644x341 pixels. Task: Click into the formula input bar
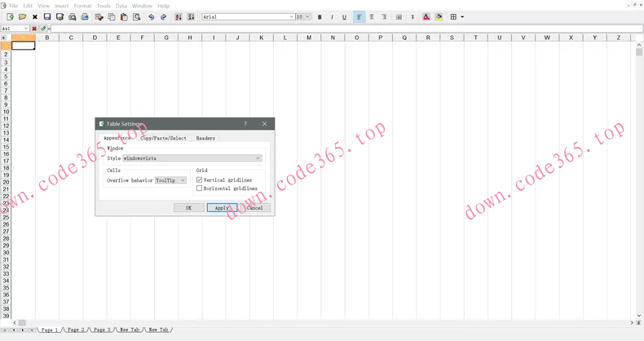pos(346,29)
